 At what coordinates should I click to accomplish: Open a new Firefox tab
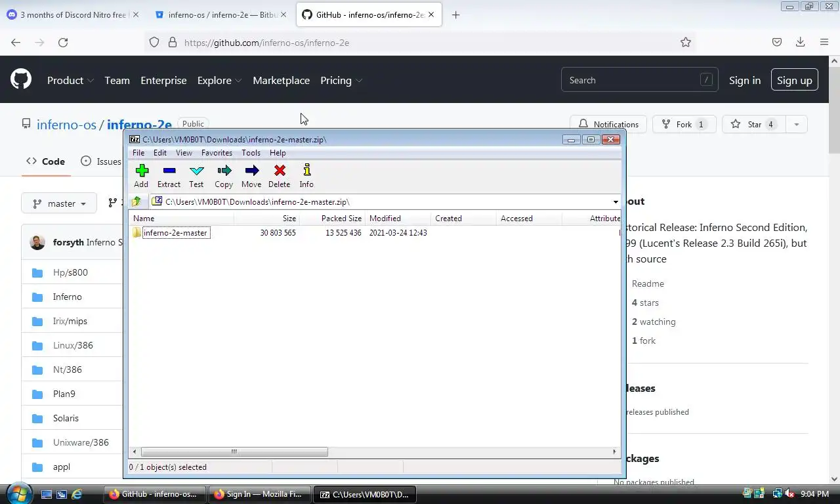(456, 14)
